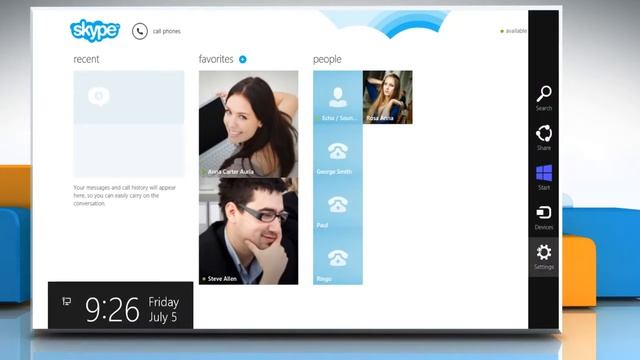
Task: Click the network icon in clock overlay
Action: [67, 301]
